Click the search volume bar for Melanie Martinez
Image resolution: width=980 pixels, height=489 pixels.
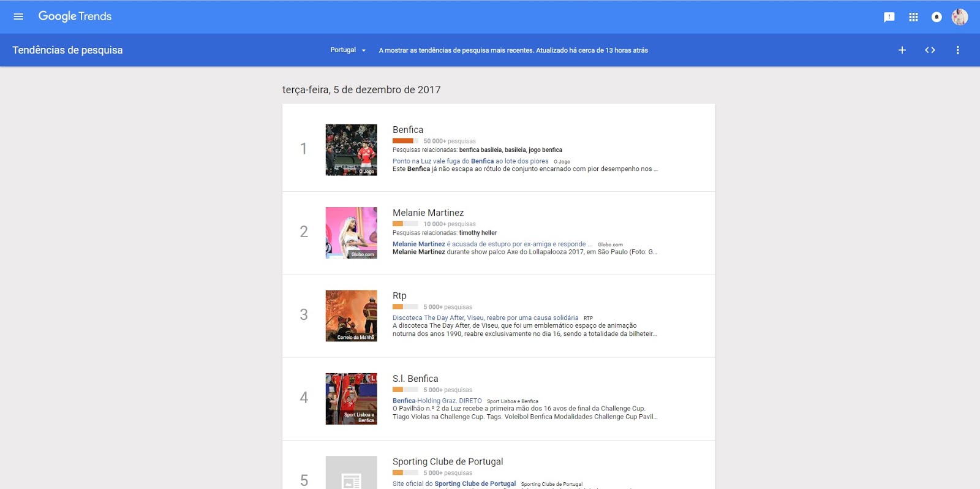[405, 224]
